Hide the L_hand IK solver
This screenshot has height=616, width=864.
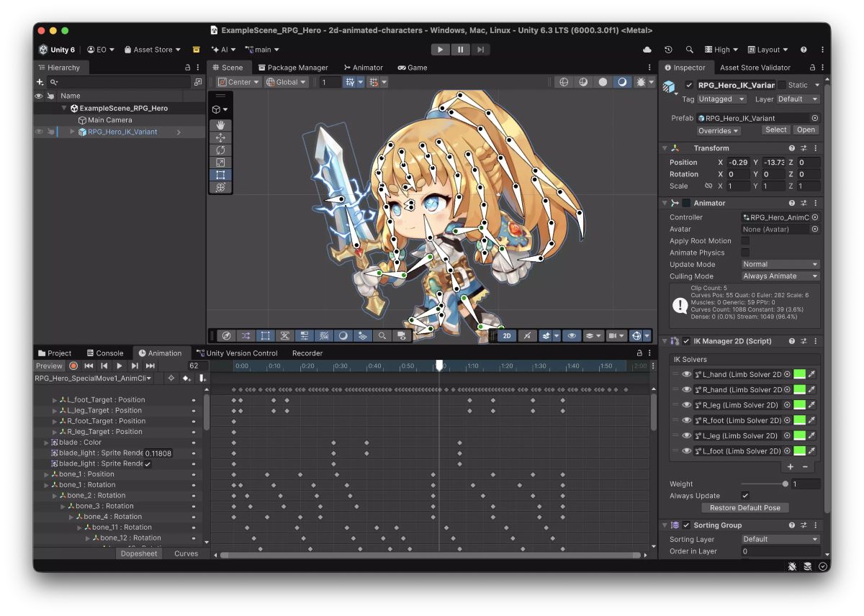click(686, 374)
